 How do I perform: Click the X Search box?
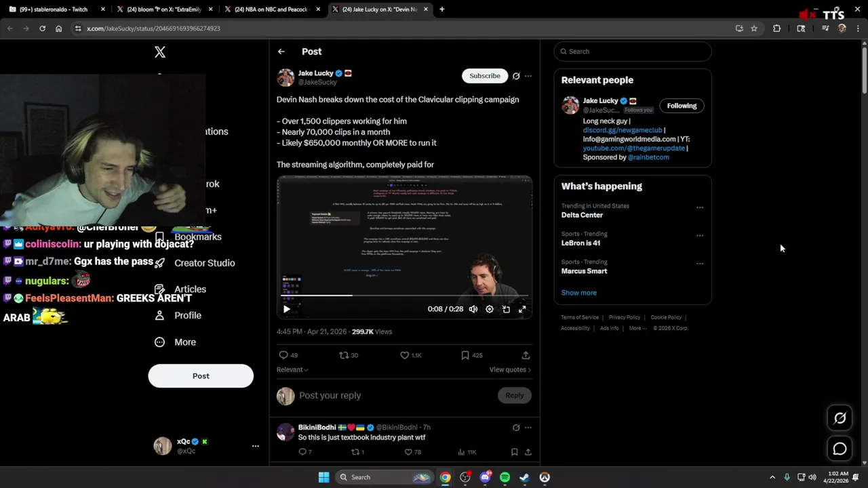[633, 52]
